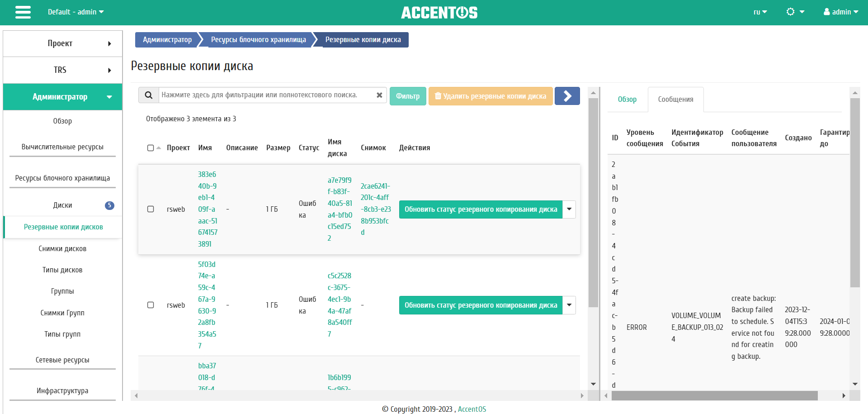Sort table by Статус column
The image size is (868, 414).
[x=309, y=148]
